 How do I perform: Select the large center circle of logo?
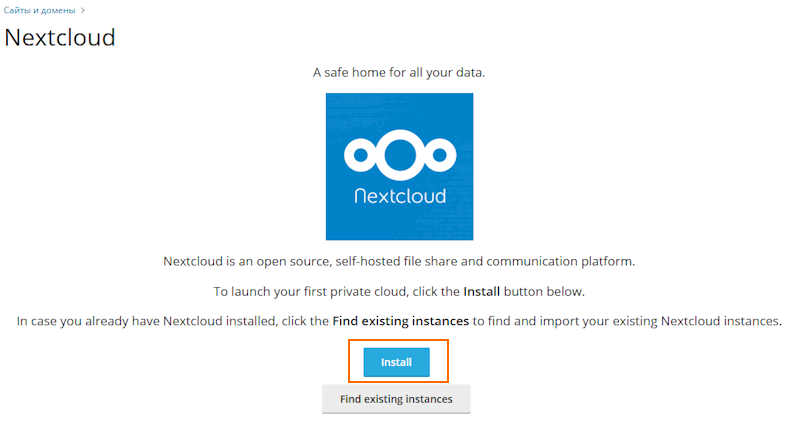pos(400,155)
